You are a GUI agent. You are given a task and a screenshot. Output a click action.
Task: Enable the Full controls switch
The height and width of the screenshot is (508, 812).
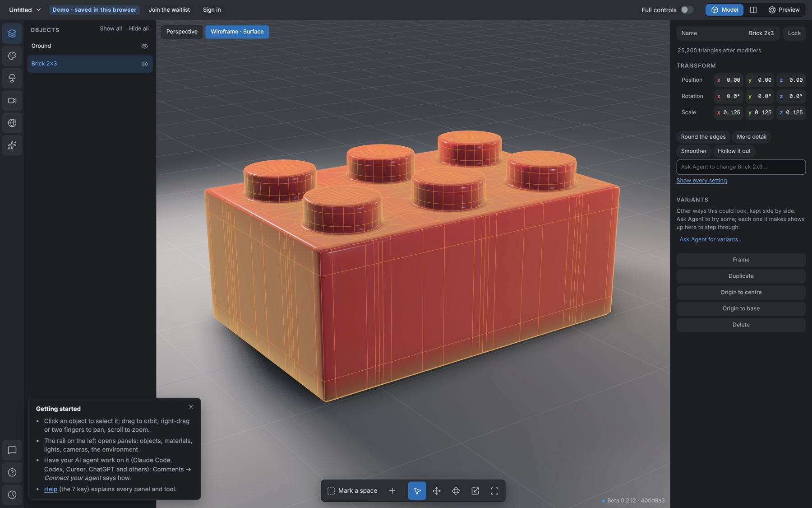click(x=687, y=10)
